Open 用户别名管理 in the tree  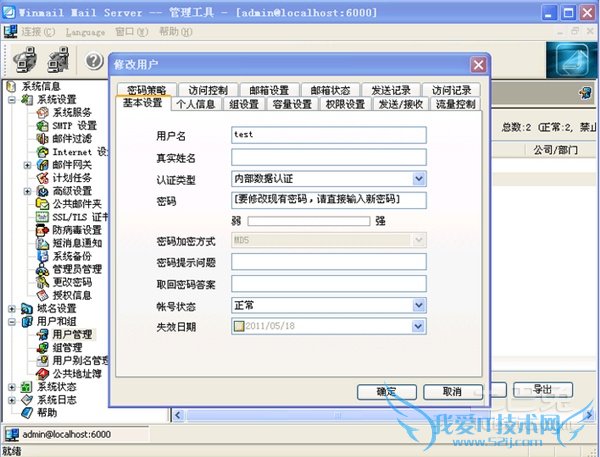(80, 360)
